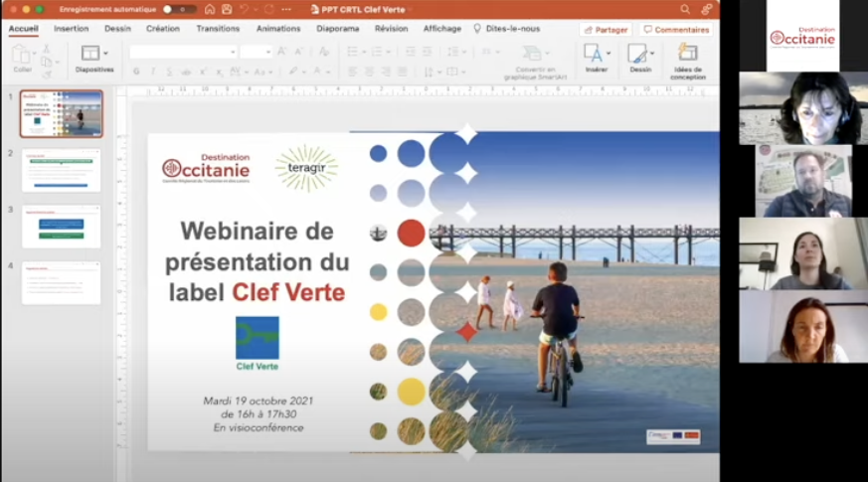The height and width of the screenshot is (482, 868).
Task: Click the Format Painter brush icon
Action: click(x=47, y=75)
